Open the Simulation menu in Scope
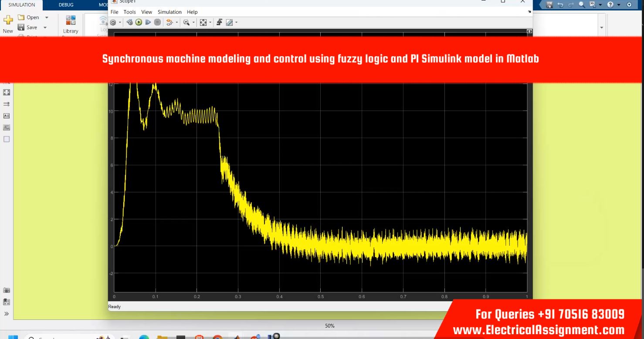Viewport: 644px width, 339px height. pos(169,12)
